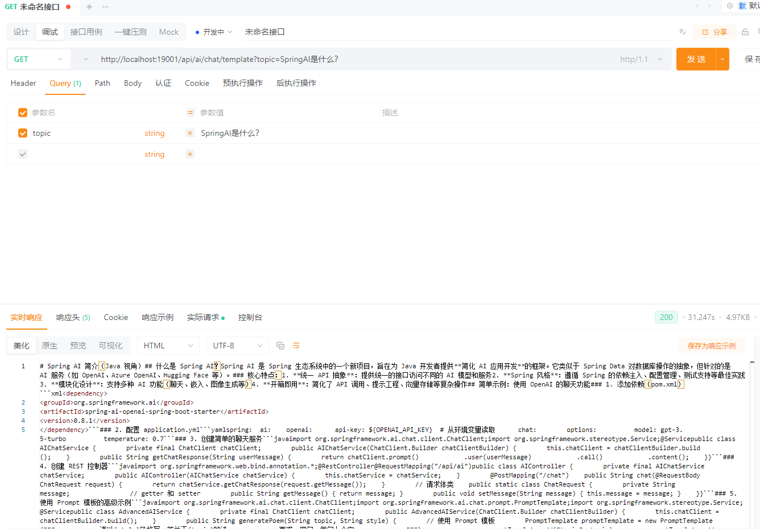Expand the HTML response format dropdown
The width and height of the screenshot is (760, 532).
click(168, 346)
